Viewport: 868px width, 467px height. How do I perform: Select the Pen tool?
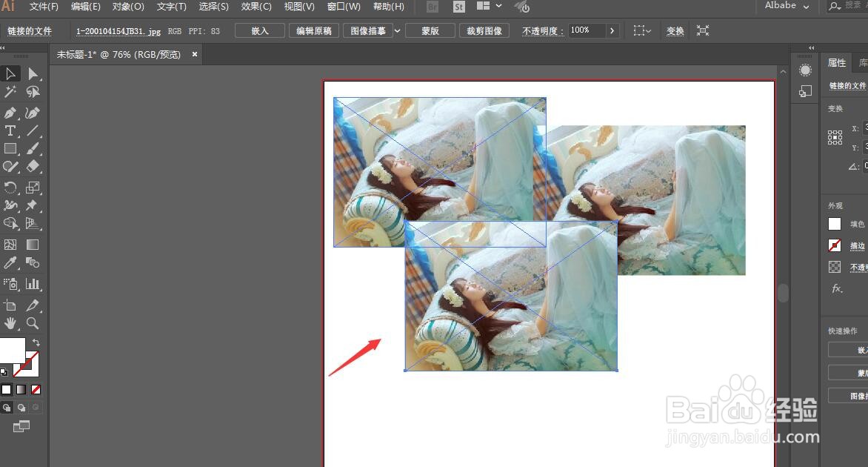click(10, 113)
